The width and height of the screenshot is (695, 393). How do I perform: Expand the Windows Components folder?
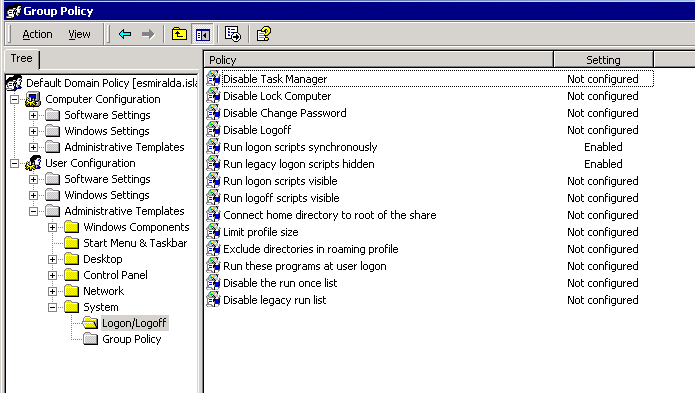coord(53,227)
